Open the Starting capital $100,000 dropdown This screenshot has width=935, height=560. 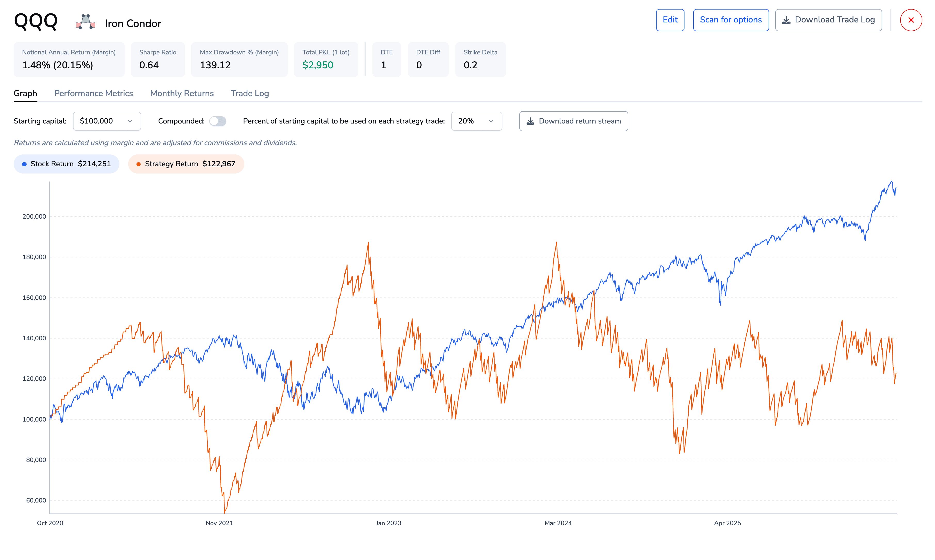[107, 121]
